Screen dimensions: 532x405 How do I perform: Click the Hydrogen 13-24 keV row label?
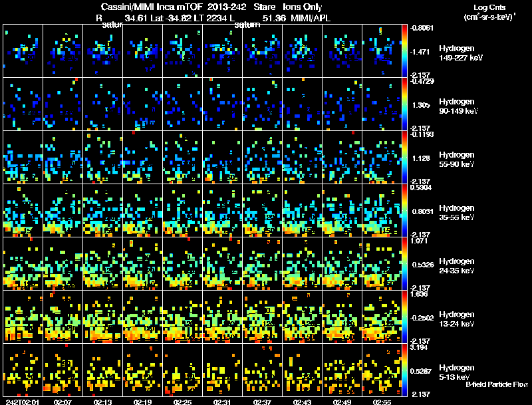[x=457, y=319]
